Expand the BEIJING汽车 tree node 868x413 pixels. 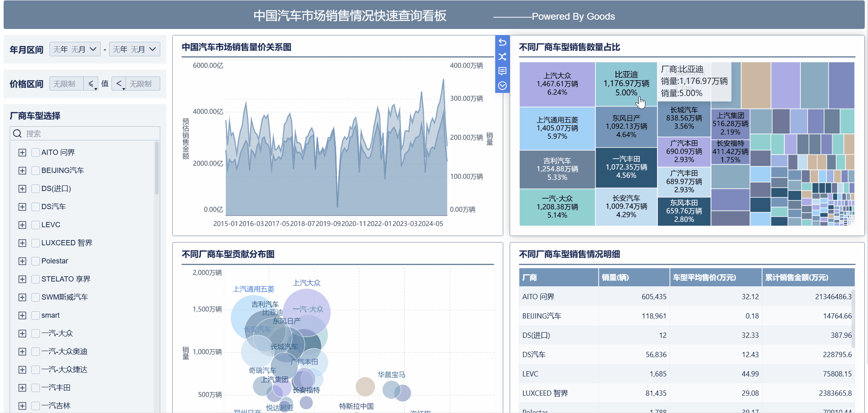click(x=23, y=171)
